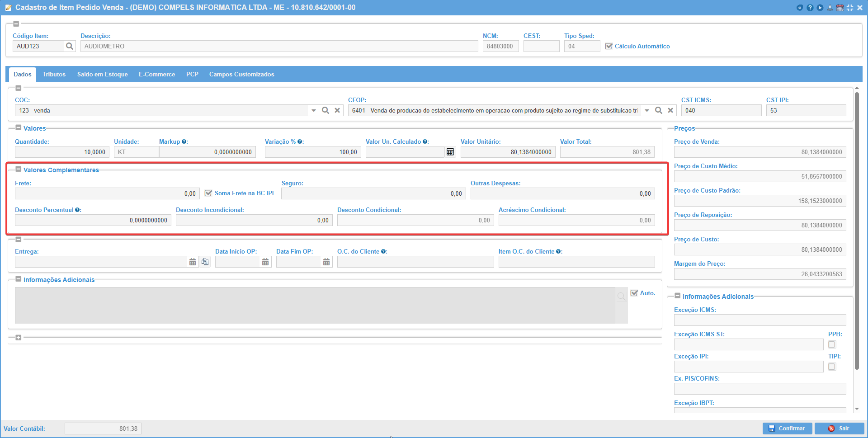Check the PPB checkbox
The height and width of the screenshot is (438, 868).
(x=832, y=344)
